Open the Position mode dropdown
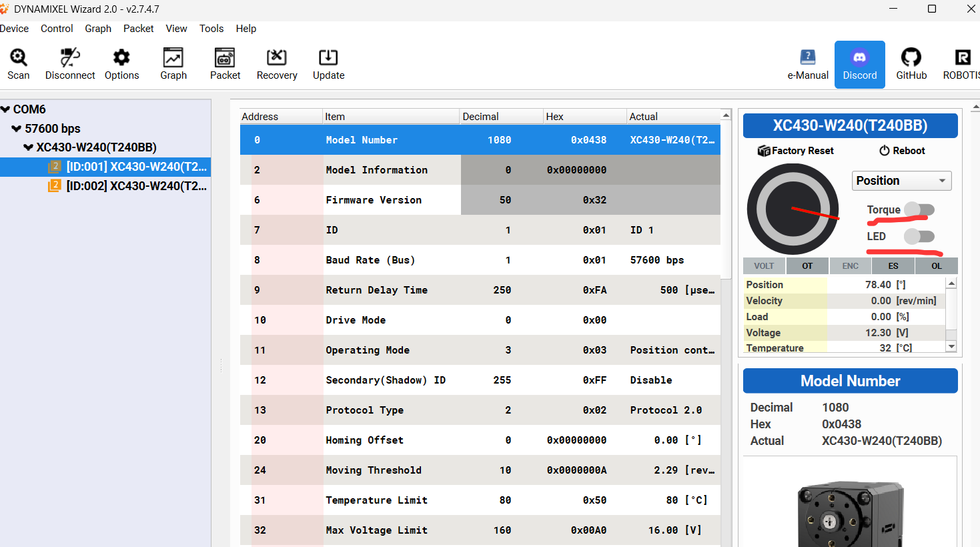Image resolution: width=980 pixels, height=547 pixels. 901,181
